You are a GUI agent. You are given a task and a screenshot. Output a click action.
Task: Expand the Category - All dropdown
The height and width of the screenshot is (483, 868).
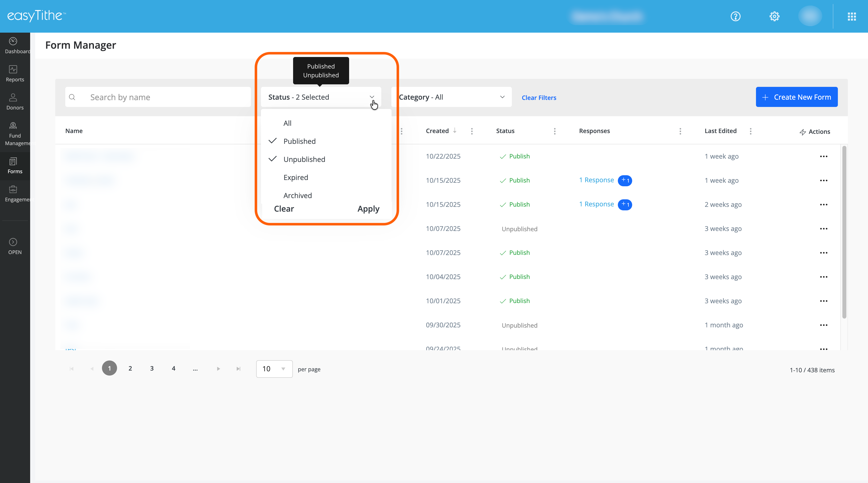pyautogui.click(x=451, y=97)
